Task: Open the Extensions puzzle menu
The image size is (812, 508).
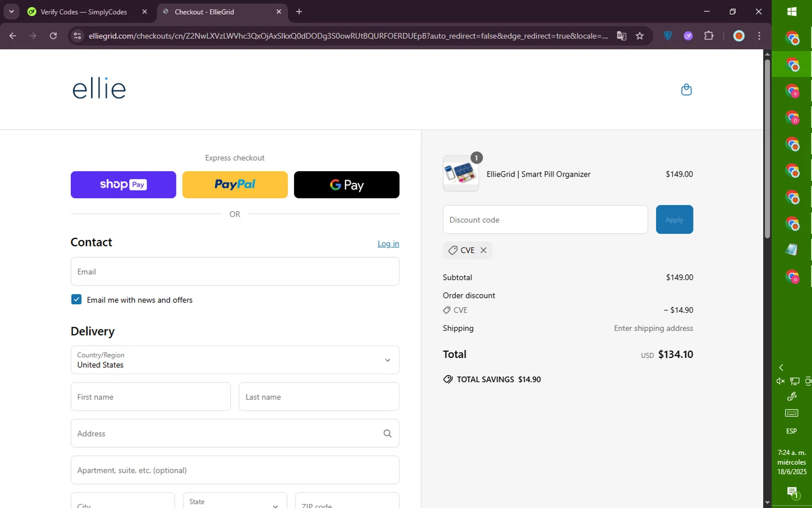Action: click(709, 36)
